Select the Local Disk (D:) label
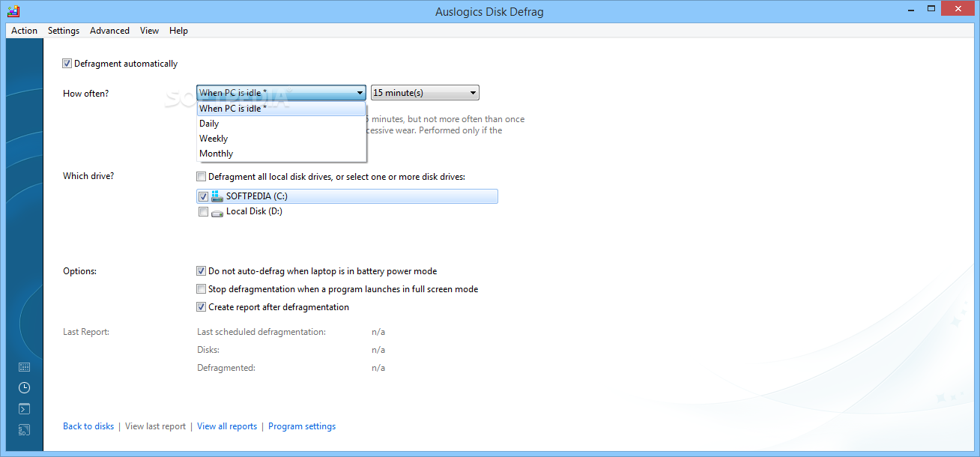The width and height of the screenshot is (980, 457). pyautogui.click(x=254, y=212)
